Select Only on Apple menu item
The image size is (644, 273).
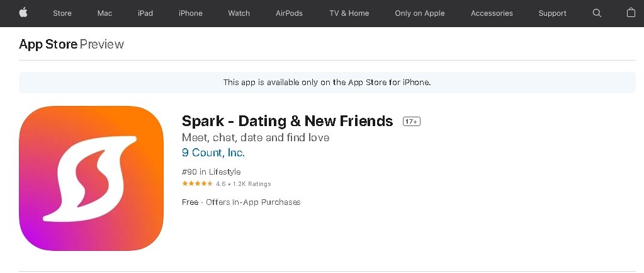point(420,13)
